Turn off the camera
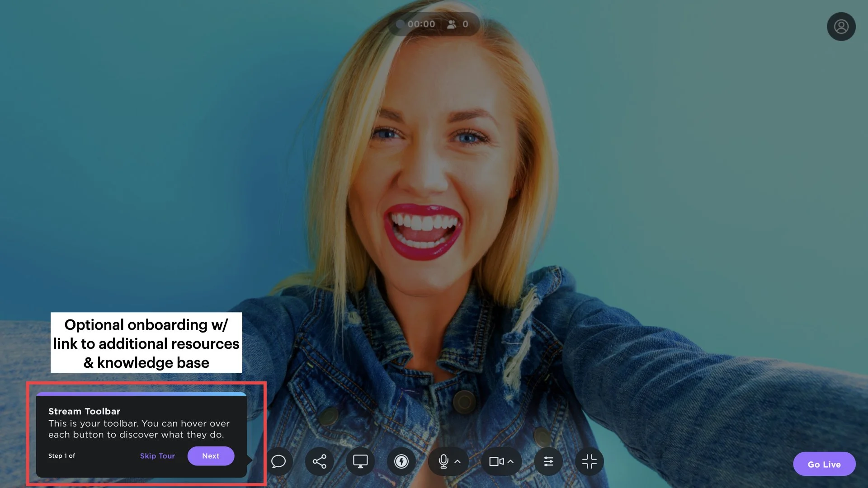 click(496, 461)
